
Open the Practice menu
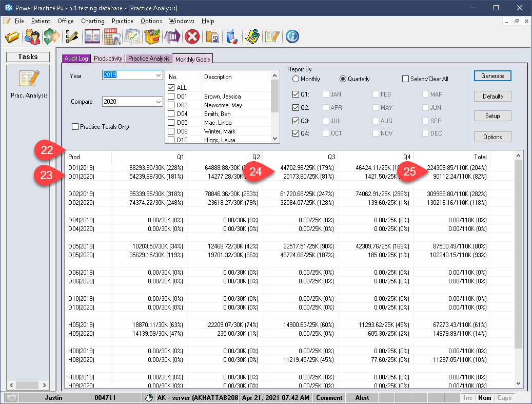pos(123,21)
